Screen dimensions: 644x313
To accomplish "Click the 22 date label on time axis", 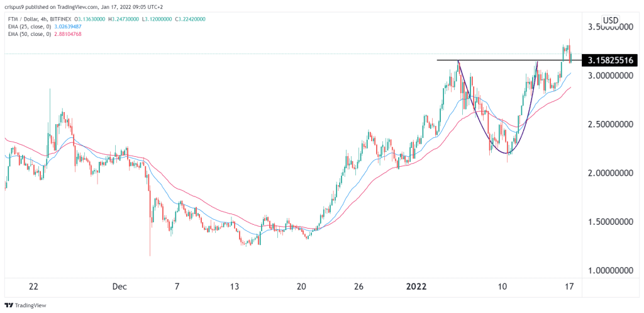I will (x=34, y=287).
